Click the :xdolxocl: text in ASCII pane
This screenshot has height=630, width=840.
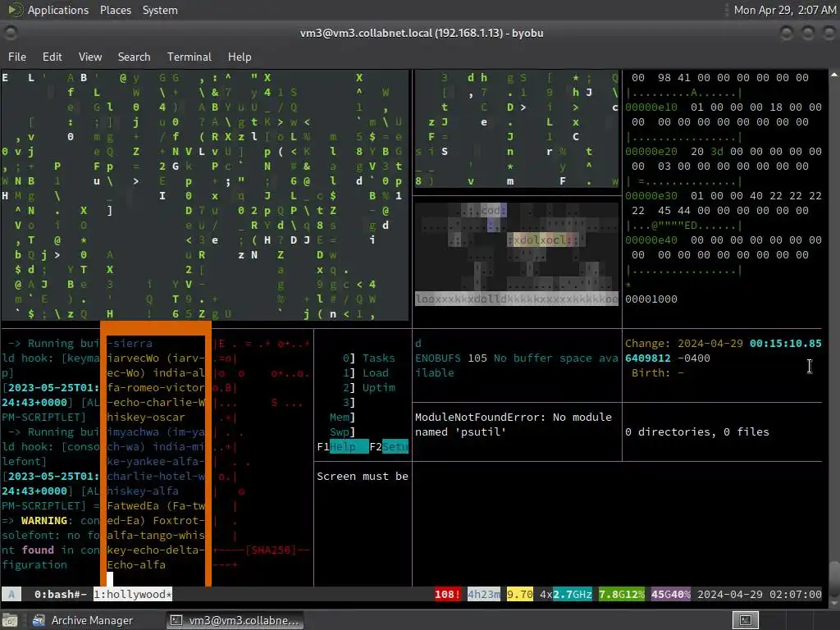point(543,240)
